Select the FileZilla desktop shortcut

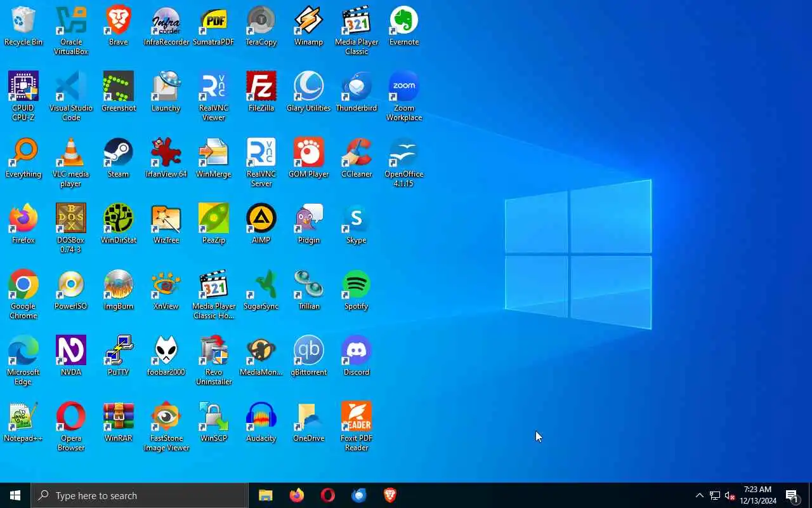click(261, 93)
